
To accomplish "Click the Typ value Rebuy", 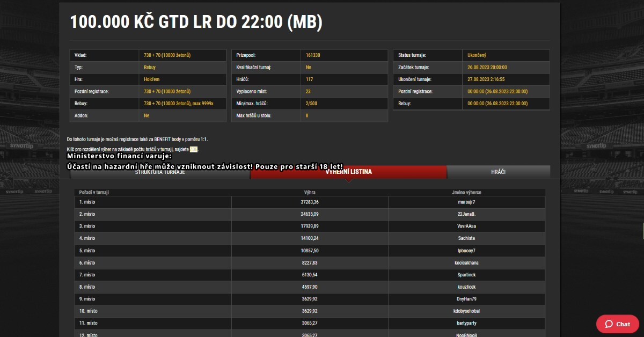I will point(150,68).
